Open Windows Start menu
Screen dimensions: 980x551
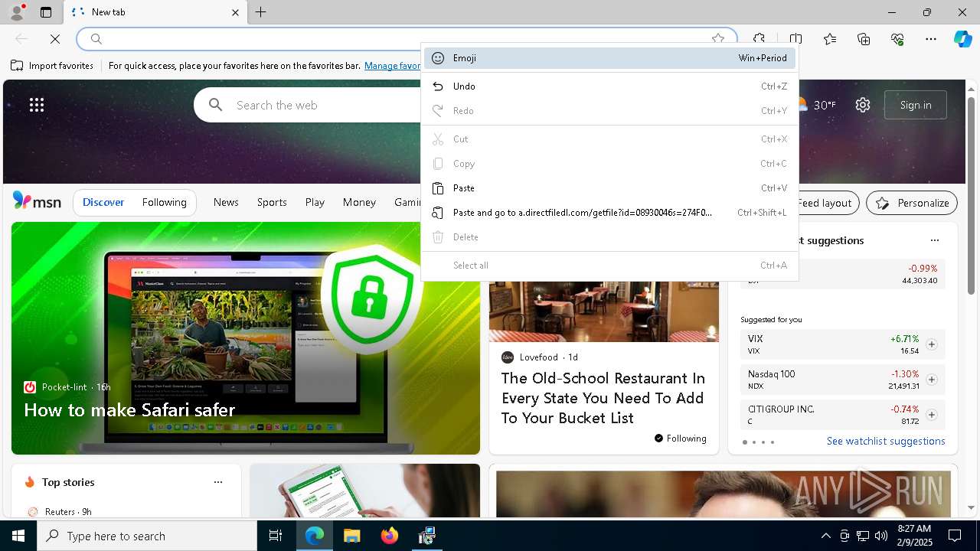pos(18,536)
